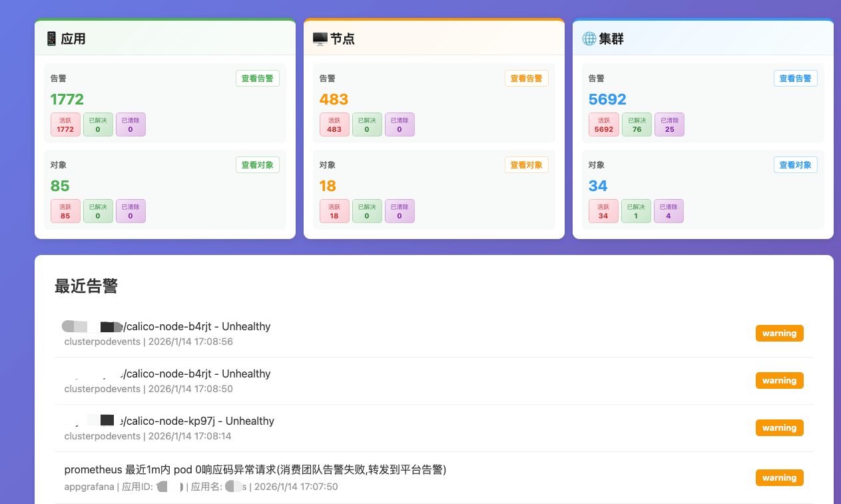The height and width of the screenshot is (504, 841).
Task: Open 查看对象 in the 应用 card
Action: coord(257,165)
